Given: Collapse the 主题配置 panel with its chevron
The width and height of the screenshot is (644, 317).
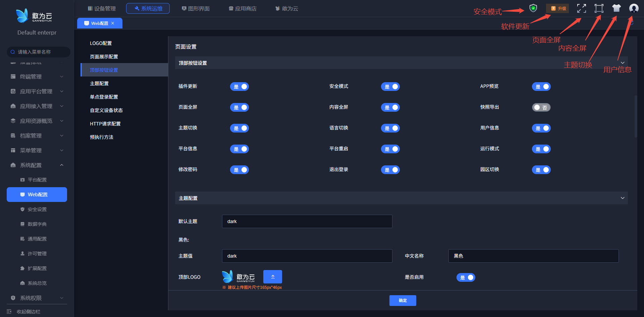Looking at the screenshot, I should (x=623, y=198).
